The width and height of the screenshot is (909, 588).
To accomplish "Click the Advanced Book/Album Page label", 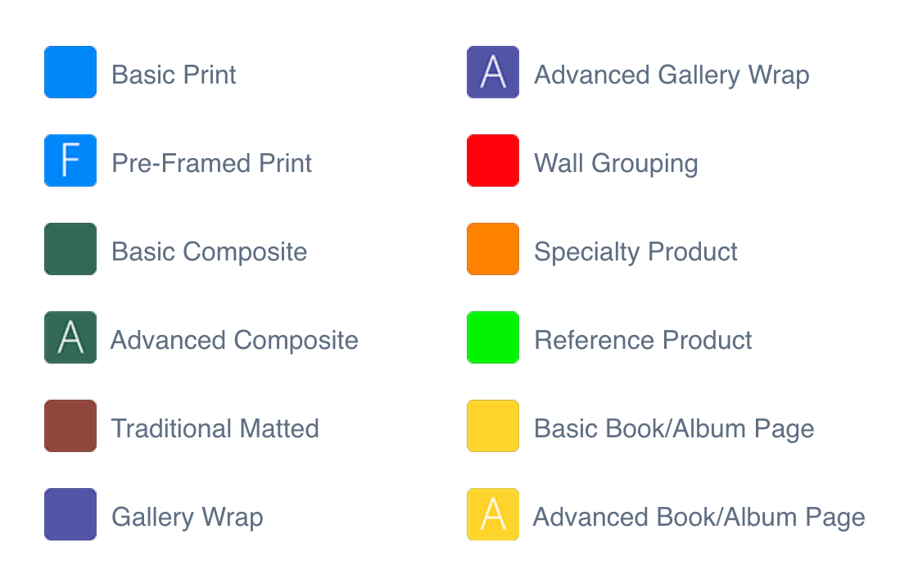I will click(x=699, y=517).
